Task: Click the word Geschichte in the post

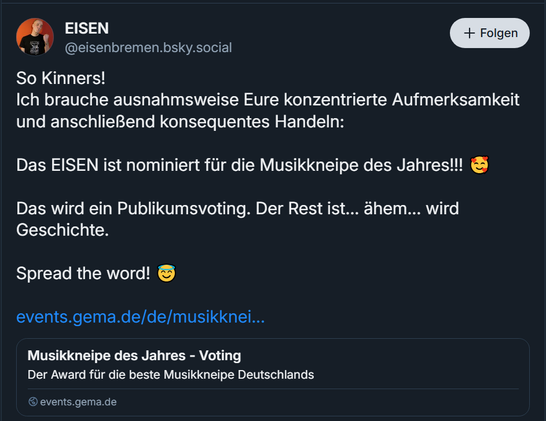Action: pyautogui.click(x=62, y=230)
